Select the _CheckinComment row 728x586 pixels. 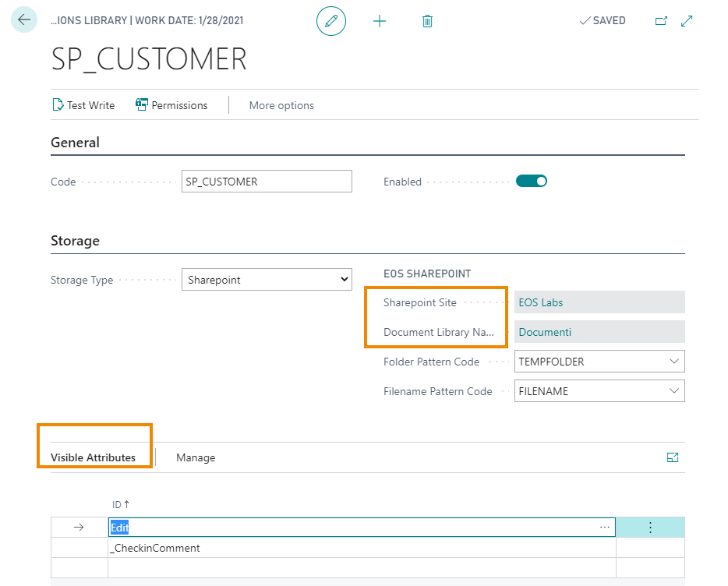coord(156,548)
